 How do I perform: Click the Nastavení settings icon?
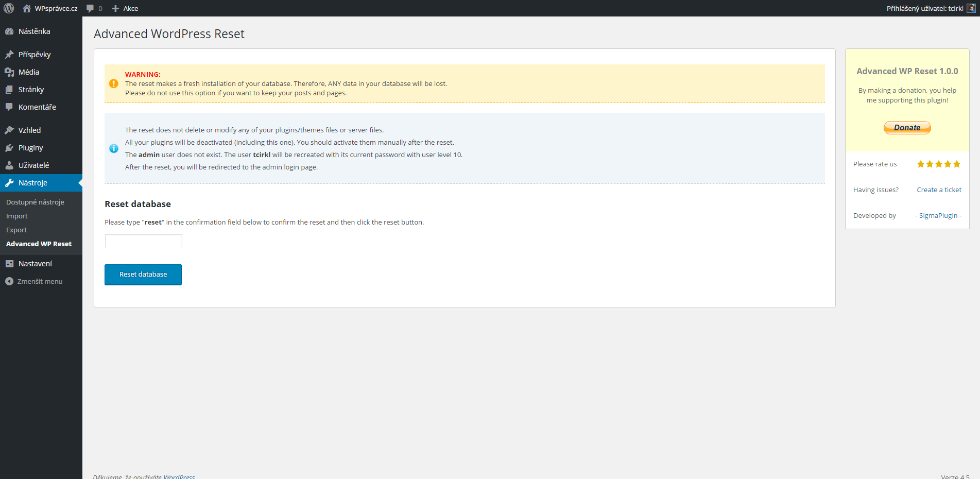tap(9, 264)
